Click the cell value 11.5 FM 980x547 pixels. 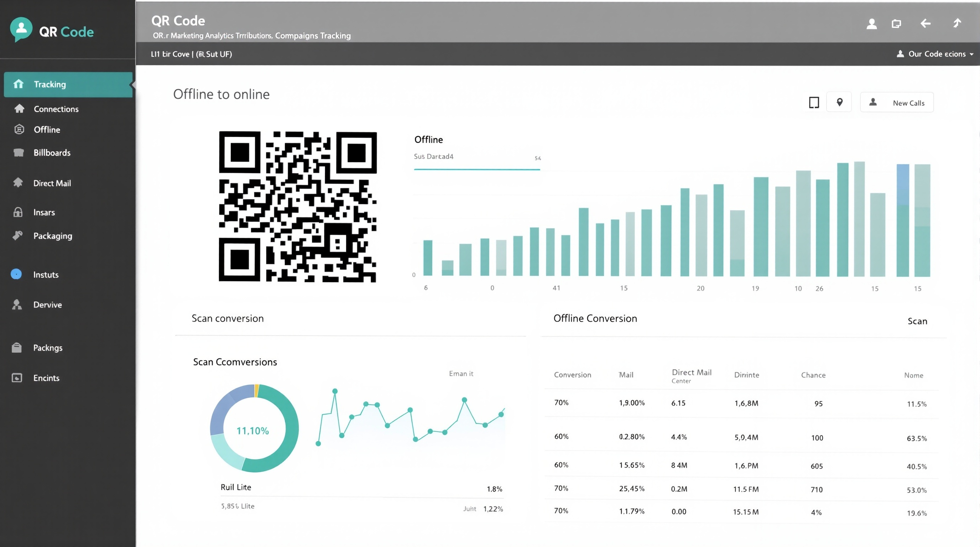click(746, 489)
